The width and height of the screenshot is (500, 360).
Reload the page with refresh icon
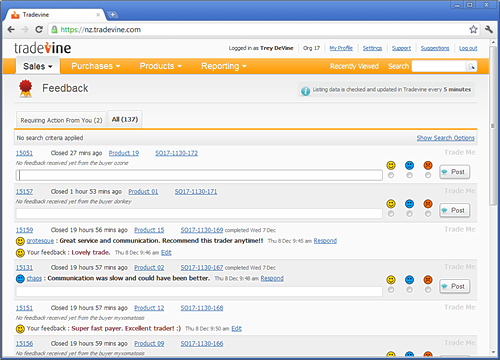click(x=39, y=30)
